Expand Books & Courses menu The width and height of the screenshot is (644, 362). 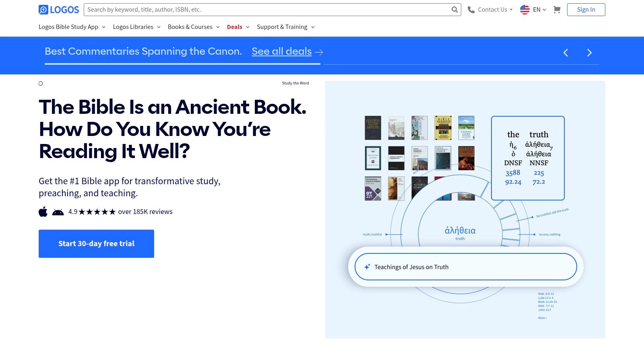(x=194, y=27)
